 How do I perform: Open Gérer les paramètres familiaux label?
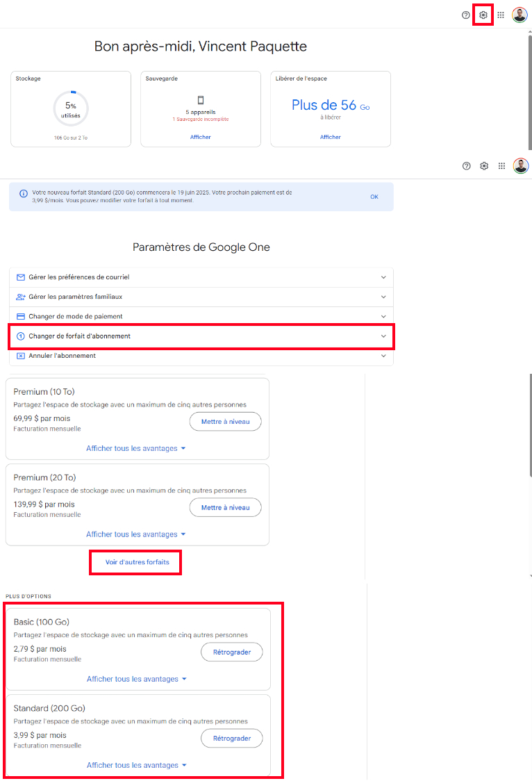[75, 297]
